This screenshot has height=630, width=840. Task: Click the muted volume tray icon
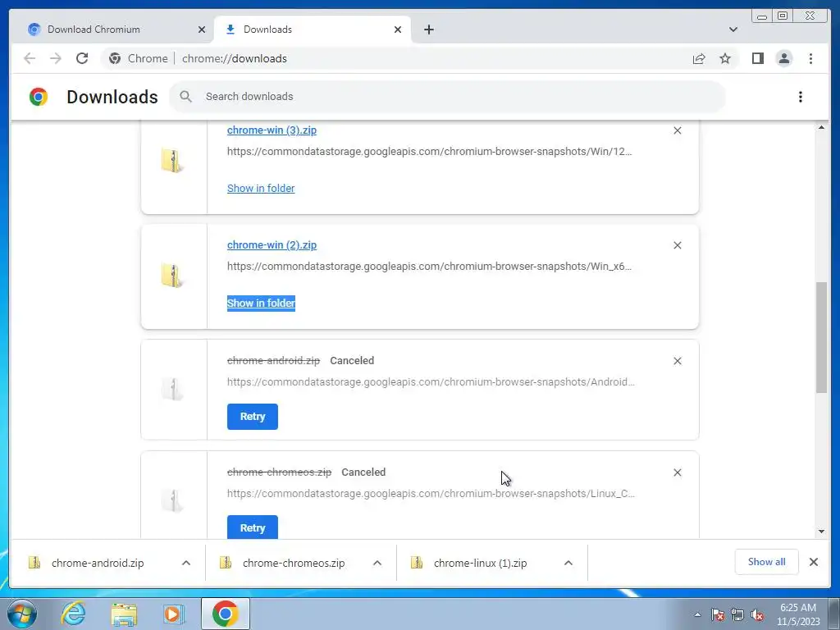point(757,614)
